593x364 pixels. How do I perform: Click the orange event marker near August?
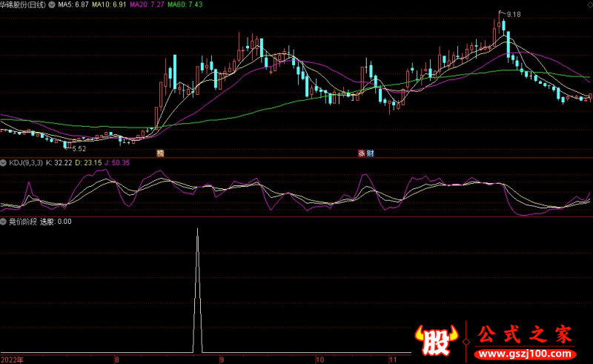[x=159, y=153]
